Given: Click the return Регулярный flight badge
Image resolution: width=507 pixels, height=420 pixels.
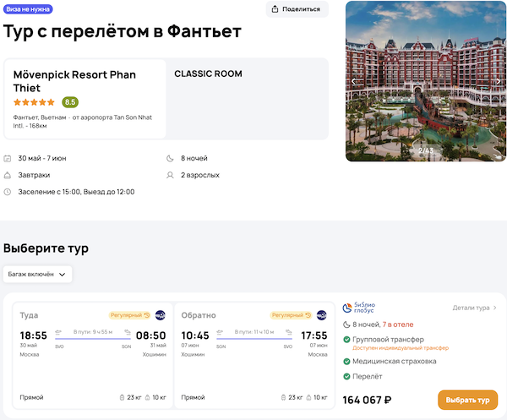Looking at the screenshot, I should click(291, 315).
